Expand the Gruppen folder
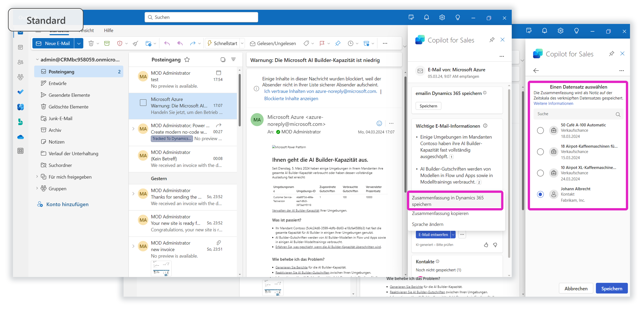 [37, 188]
